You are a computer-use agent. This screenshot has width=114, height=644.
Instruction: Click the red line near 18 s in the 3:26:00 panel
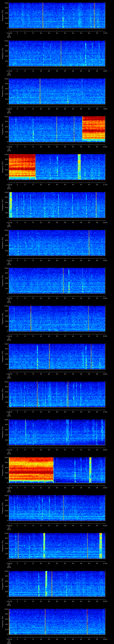tap(37, 394)
